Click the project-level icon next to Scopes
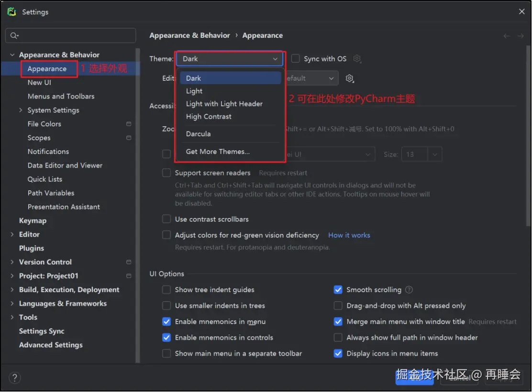Viewport: 532px width, 392px height. [129, 138]
